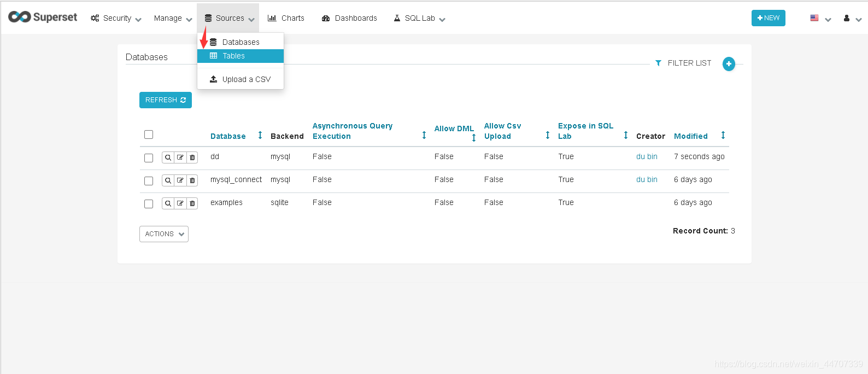Open FILTER LIST
Screen dimensions: 868x374
[x=683, y=63]
